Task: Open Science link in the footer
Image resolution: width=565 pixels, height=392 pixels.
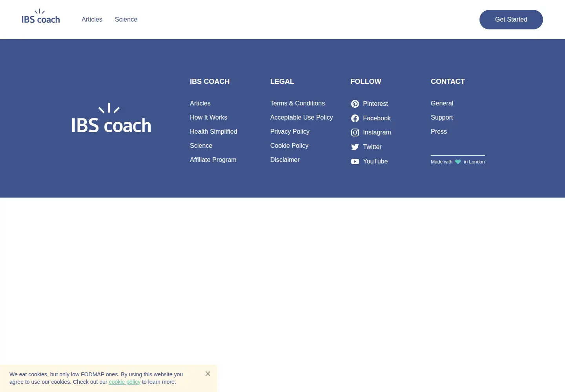Action: click(201, 145)
